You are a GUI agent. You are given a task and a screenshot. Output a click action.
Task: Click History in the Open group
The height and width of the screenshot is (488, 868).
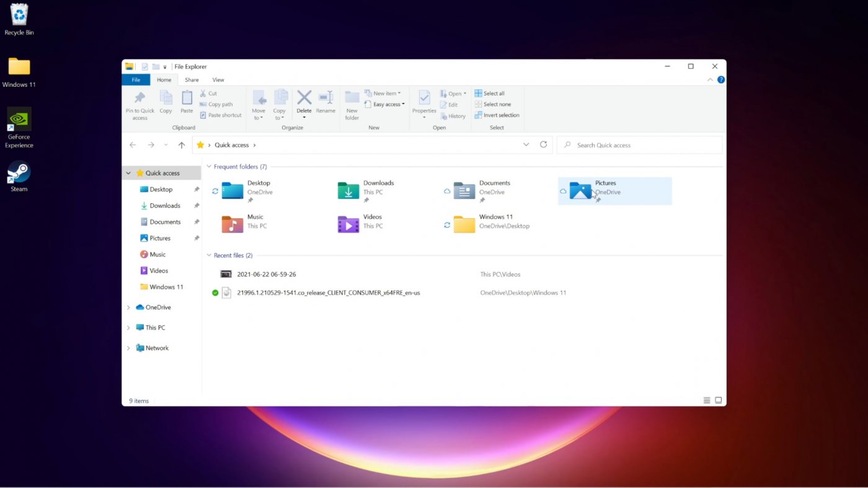(453, 116)
